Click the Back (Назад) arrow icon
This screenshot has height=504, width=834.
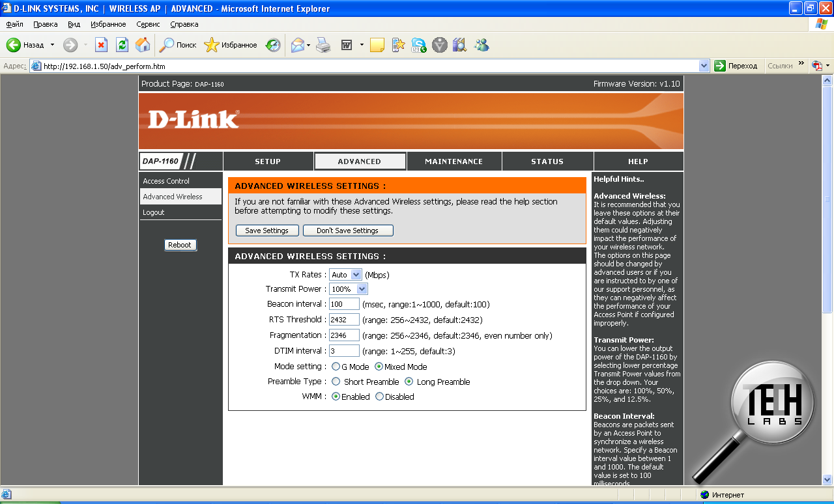coord(14,45)
